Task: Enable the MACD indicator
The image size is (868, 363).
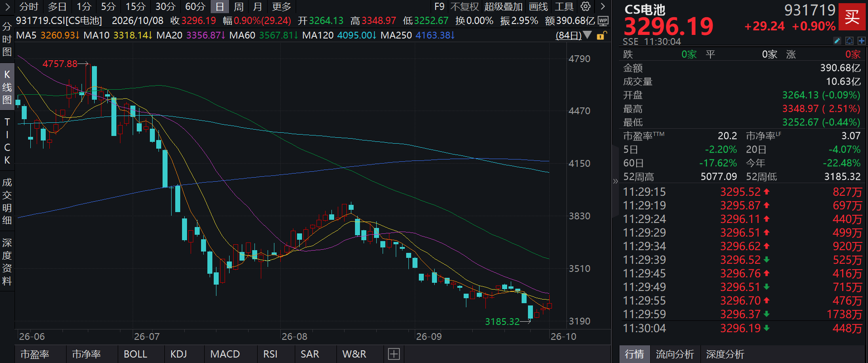Action: (x=225, y=354)
